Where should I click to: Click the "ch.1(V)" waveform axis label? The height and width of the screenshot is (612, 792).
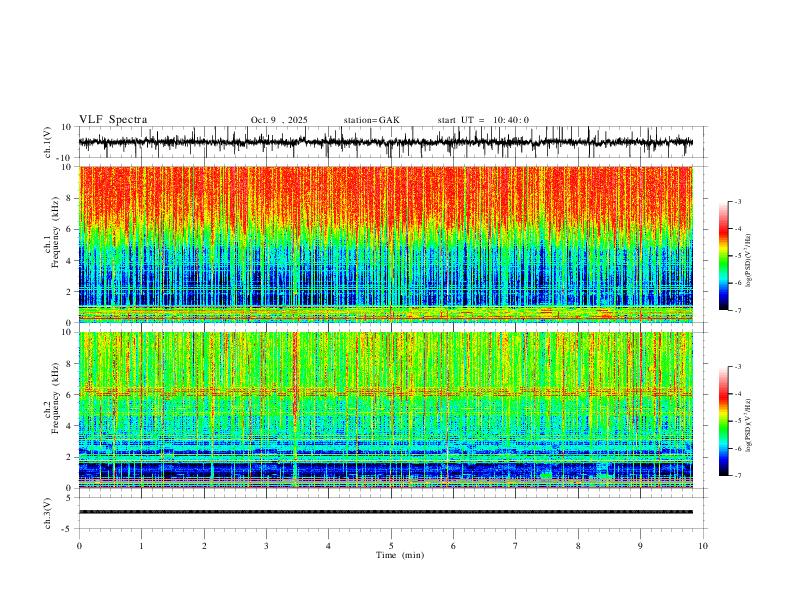(48, 142)
